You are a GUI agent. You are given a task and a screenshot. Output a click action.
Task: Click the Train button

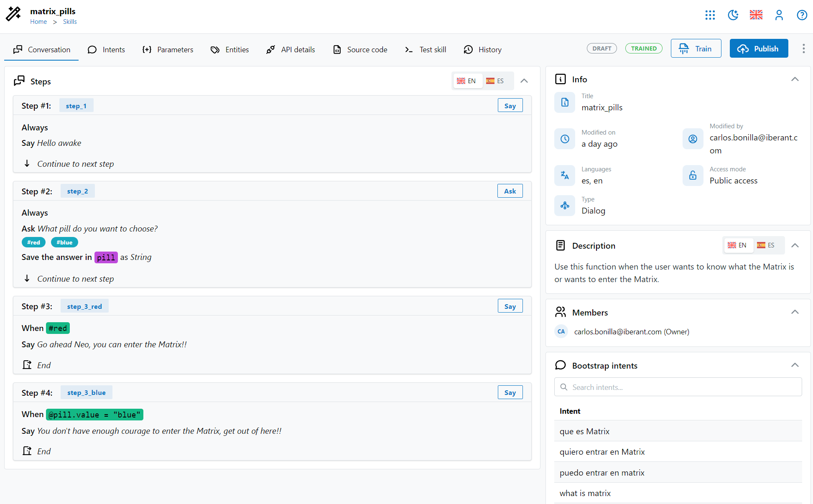(x=696, y=48)
